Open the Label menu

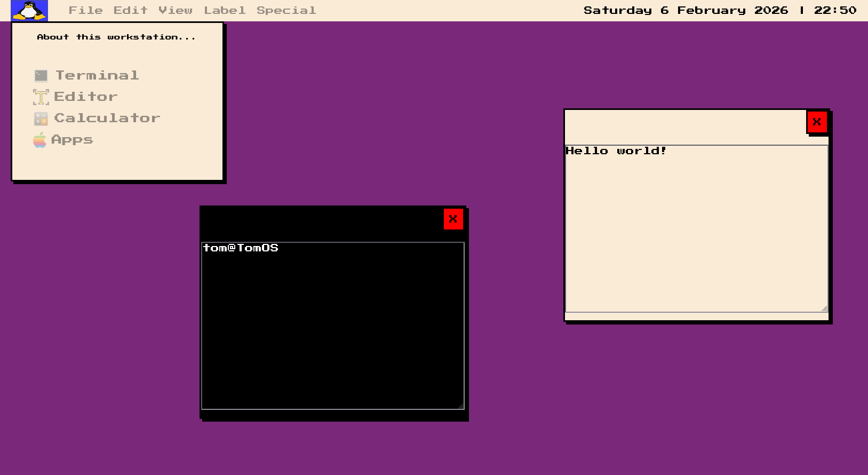click(x=225, y=11)
